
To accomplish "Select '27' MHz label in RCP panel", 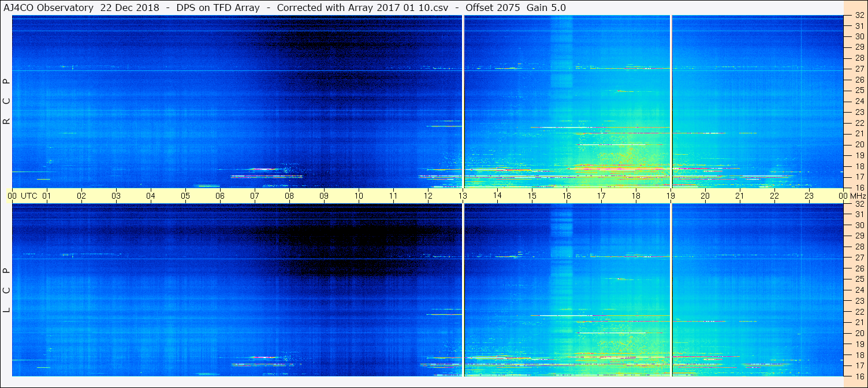I will [859, 69].
